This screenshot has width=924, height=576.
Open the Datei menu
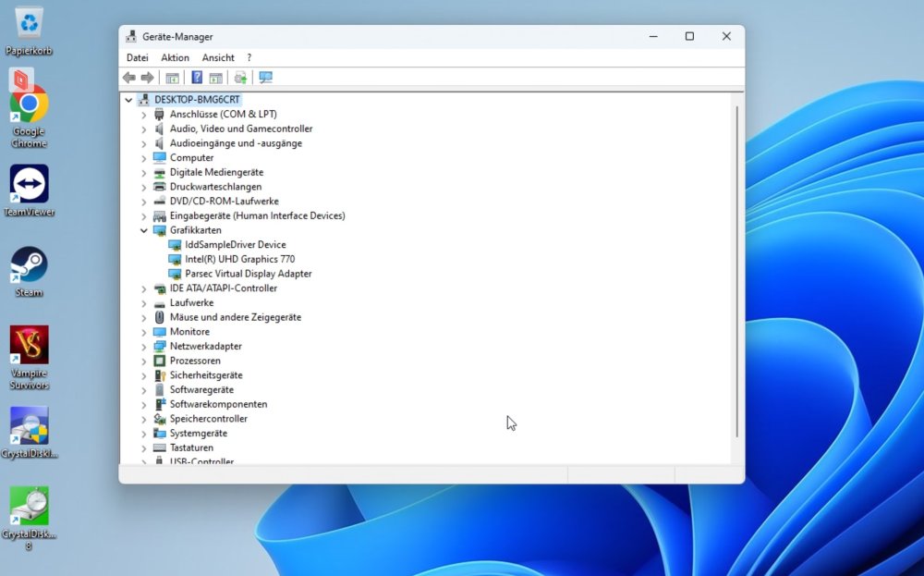pos(138,57)
